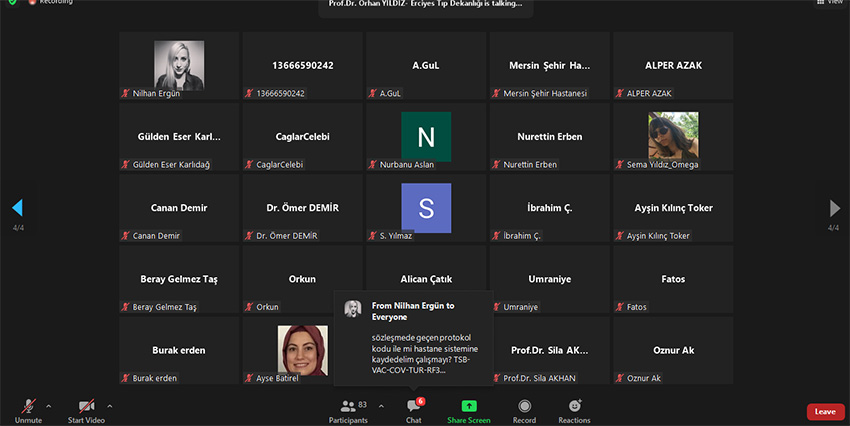Viewport: 850px width, 426px height.
Task: Select Nilhan Ergün's video tile
Action: (x=179, y=66)
